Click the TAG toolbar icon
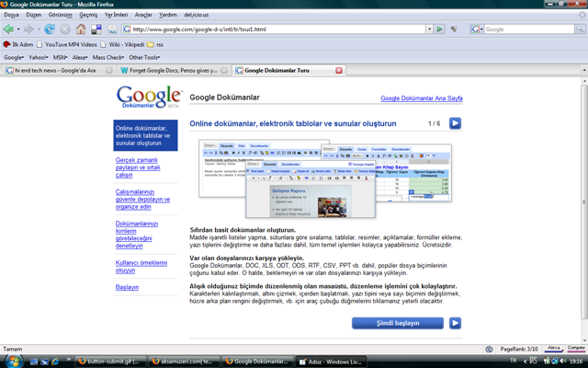 coord(112,29)
